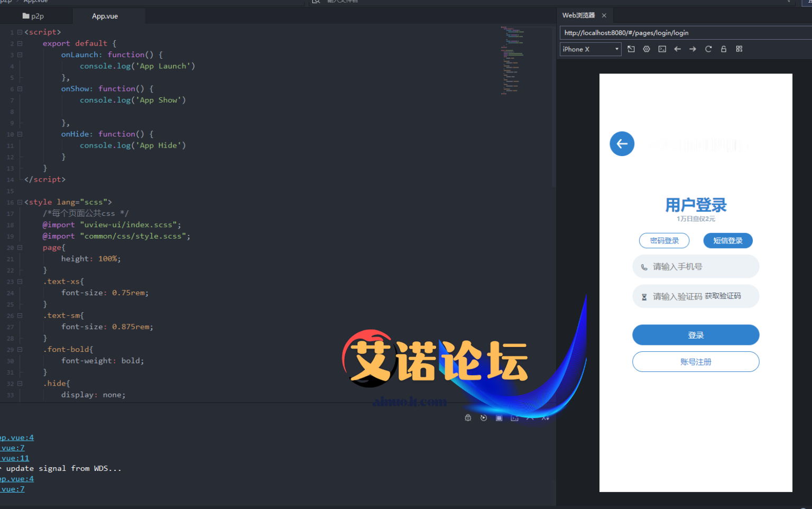Fold the .text-sm rule at line 26

click(20, 315)
